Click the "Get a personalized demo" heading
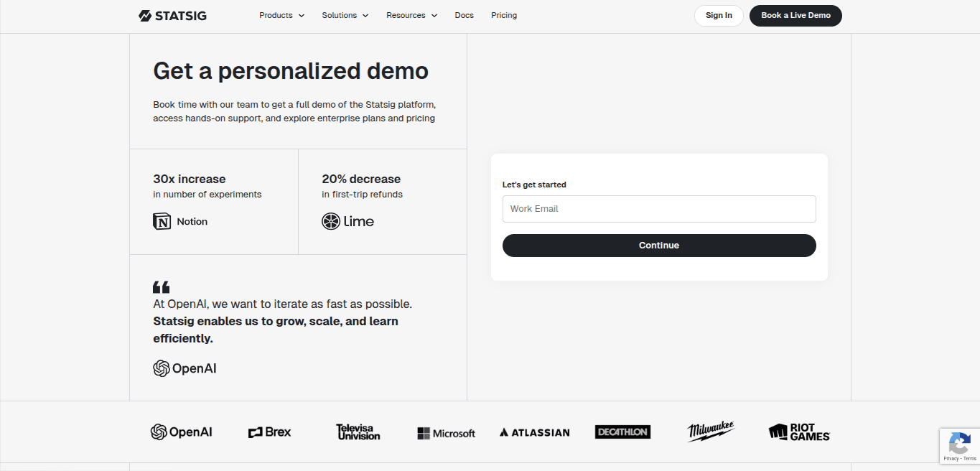This screenshot has height=471, width=980. tap(291, 71)
